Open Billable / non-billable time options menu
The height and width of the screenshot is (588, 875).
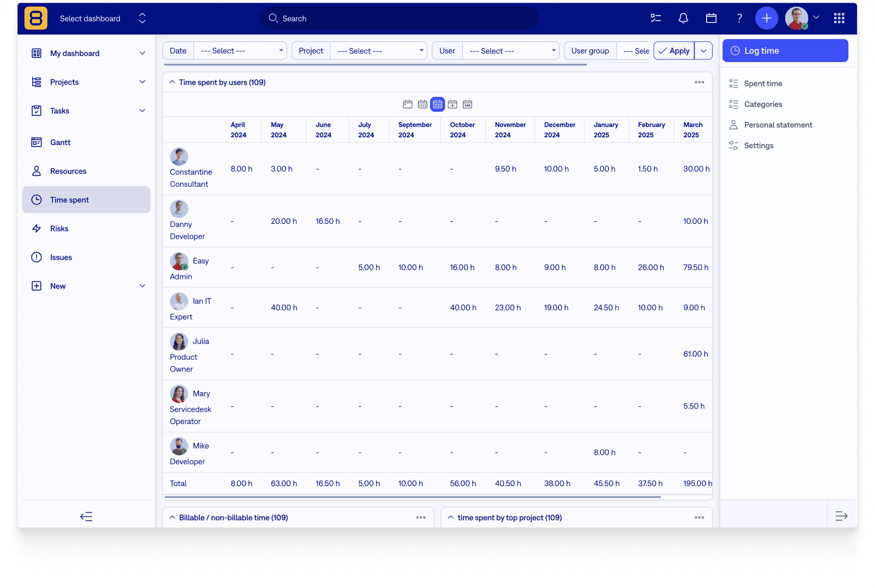click(421, 518)
